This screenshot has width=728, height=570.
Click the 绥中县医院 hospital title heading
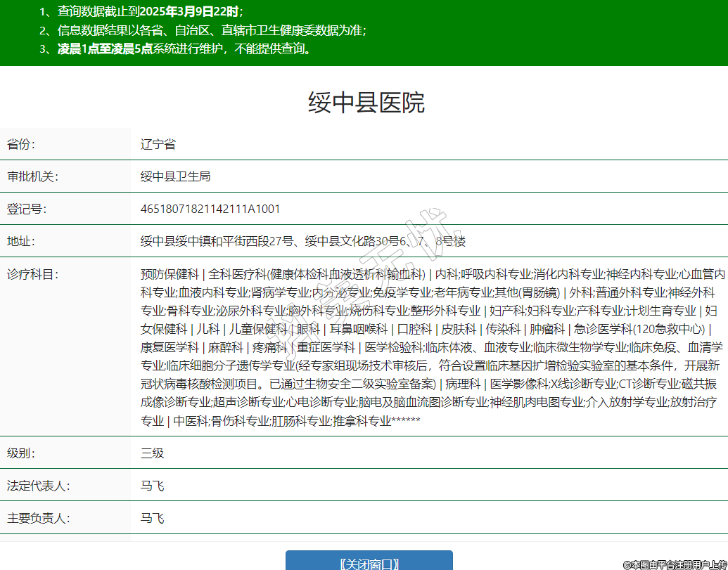366,103
